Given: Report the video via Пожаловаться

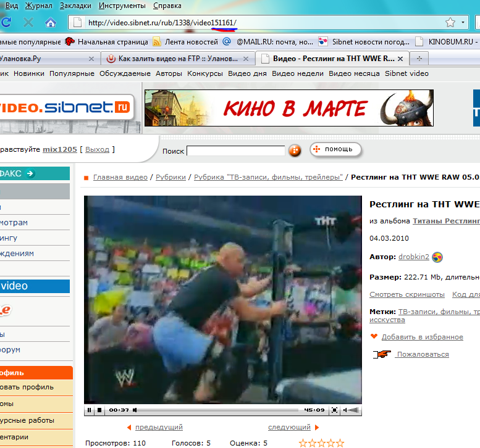Looking at the screenshot, I should [423, 354].
